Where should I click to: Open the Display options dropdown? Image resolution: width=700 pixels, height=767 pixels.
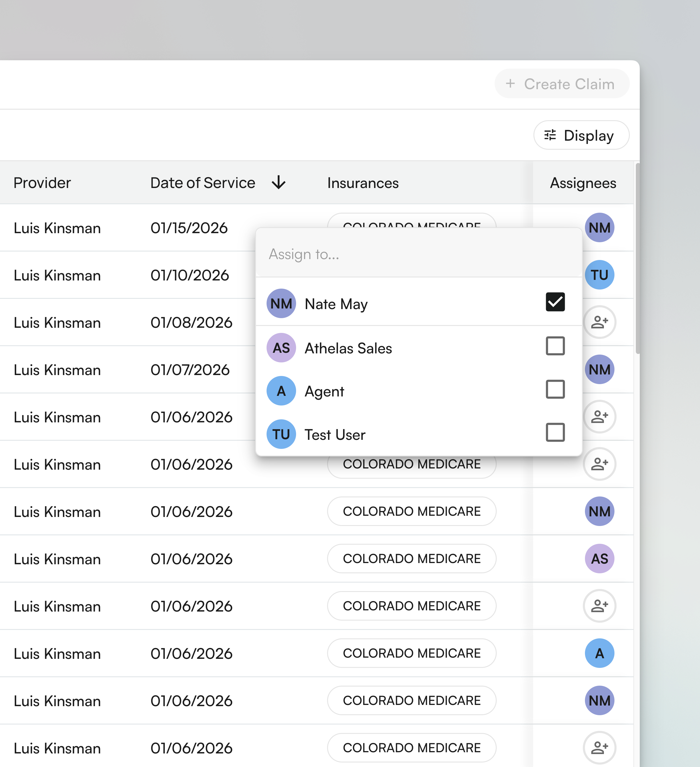tap(581, 136)
